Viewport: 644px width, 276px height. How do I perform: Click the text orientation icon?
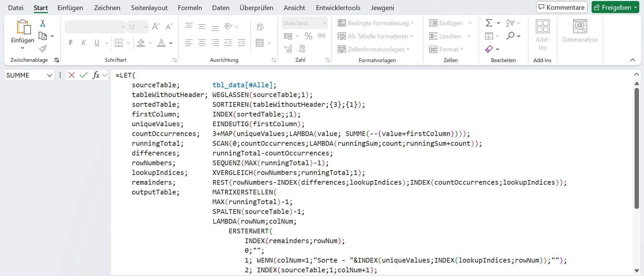(229, 27)
